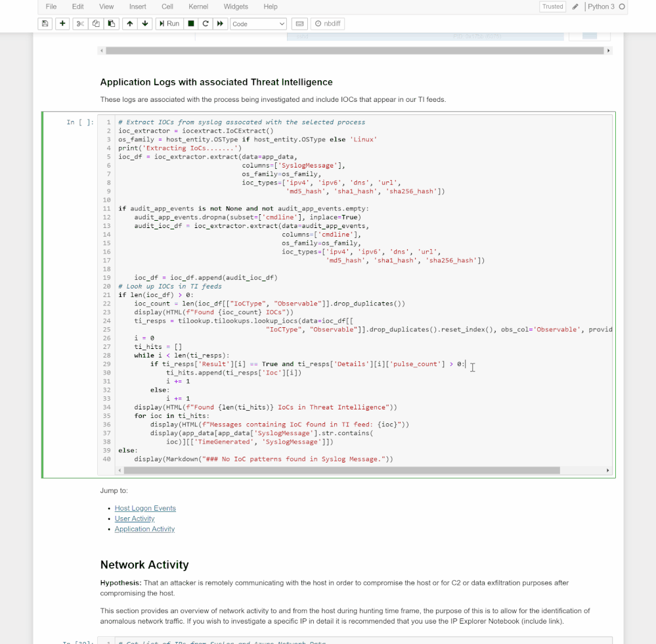Copy selected cells icon

pos(96,24)
